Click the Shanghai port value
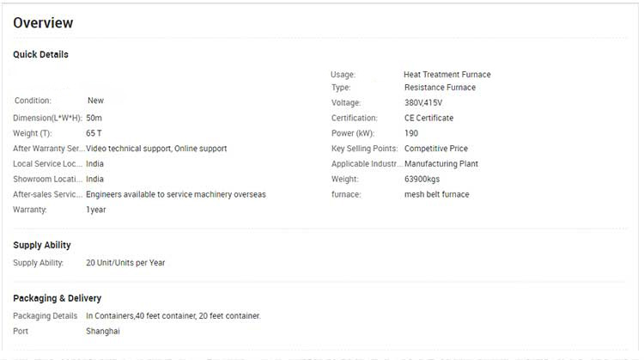The height and width of the screenshot is (360, 644). point(103,331)
